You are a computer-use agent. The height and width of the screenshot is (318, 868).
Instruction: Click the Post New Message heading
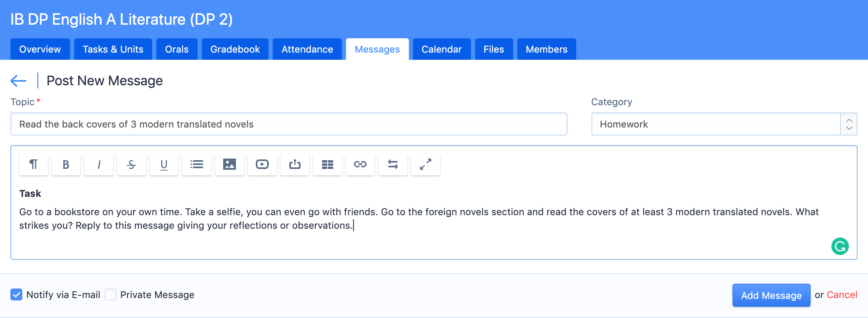pyautogui.click(x=105, y=81)
